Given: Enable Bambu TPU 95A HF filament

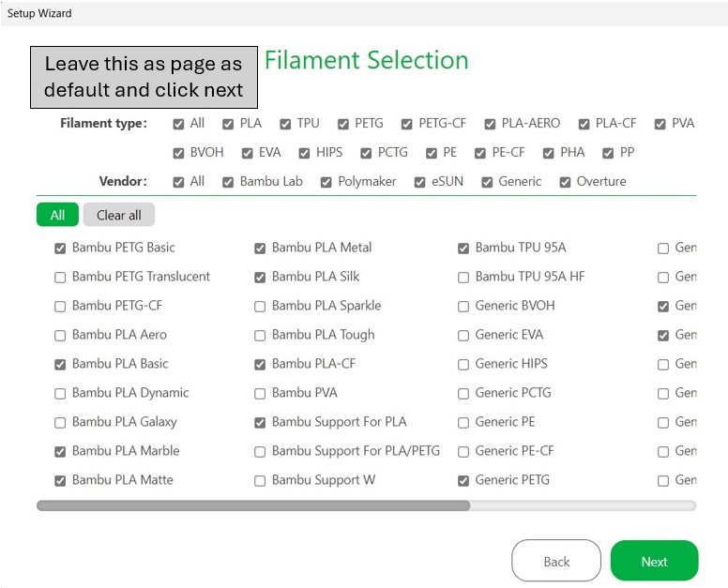Looking at the screenshot, I should (x=463, y=278).
